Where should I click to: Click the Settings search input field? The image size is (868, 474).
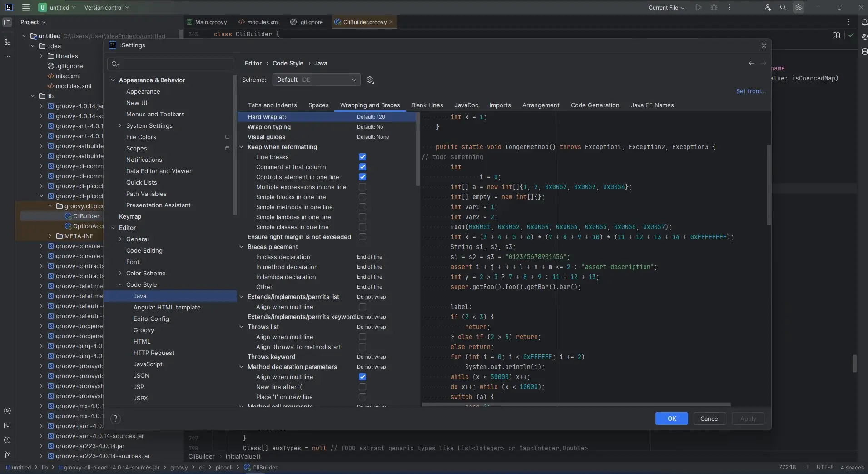pyautogui.click(x=175, y=64)
